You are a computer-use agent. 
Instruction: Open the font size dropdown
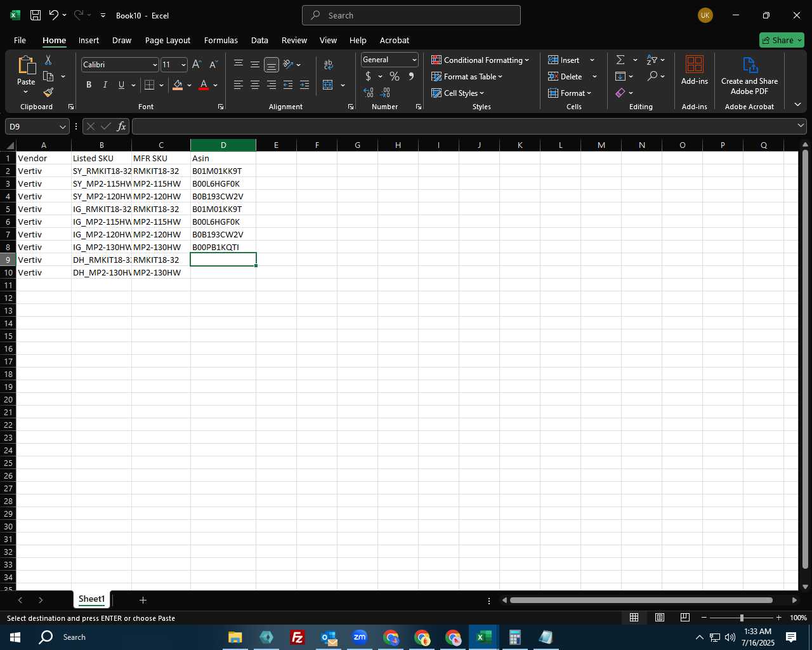pos(183,65)
